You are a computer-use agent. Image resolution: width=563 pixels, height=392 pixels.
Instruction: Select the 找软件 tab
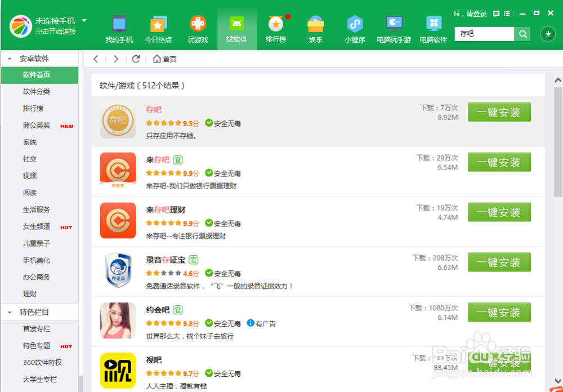click(x=236, y=29)
